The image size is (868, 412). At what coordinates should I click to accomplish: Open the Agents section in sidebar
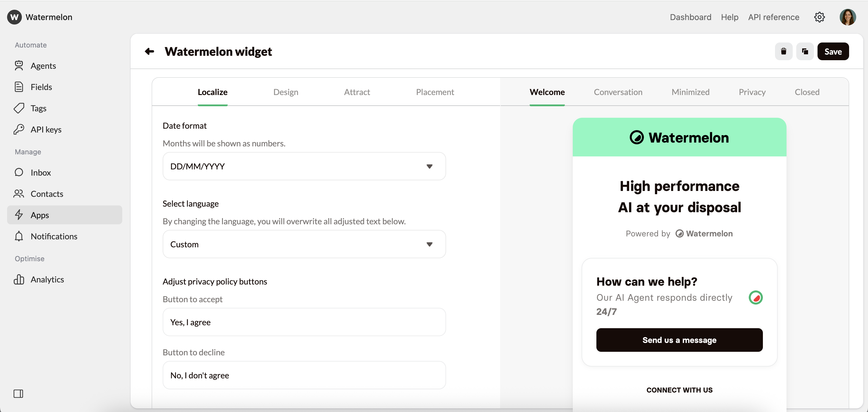43,66
